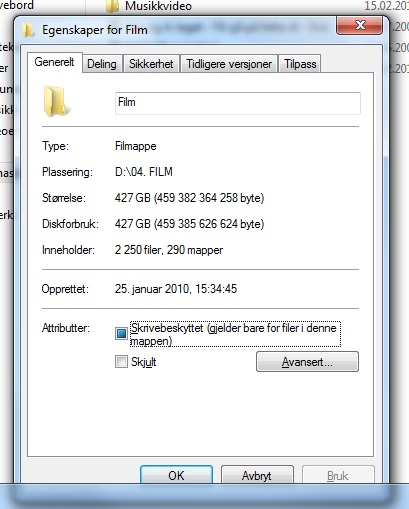Open the Avansert attributes dialog
The height and width of the screenshot is (509, 409).
307,362
